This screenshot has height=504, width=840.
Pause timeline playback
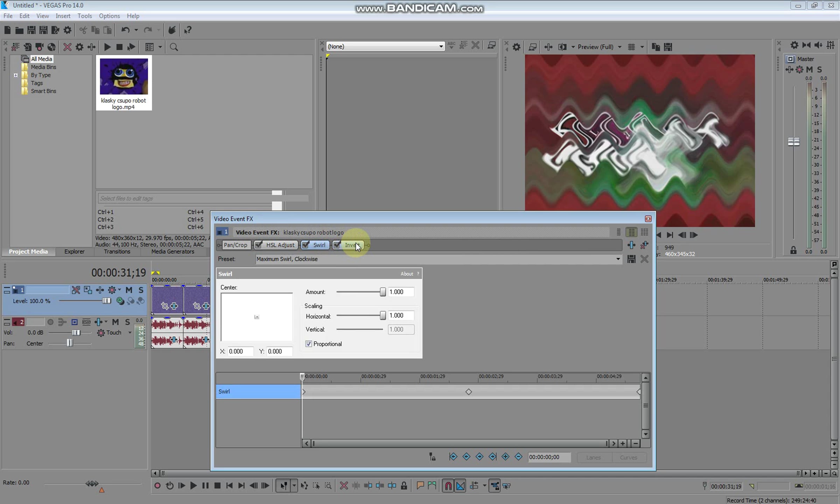pyautogui.click(x=205, y=486)
